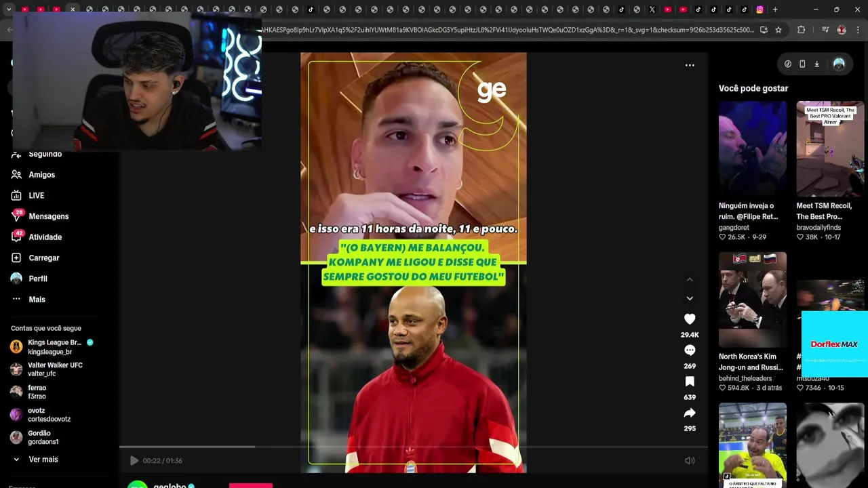Viewport: 868px width, 488px height.
Task: Open the gangdoret author name
Action: (734, 228)
